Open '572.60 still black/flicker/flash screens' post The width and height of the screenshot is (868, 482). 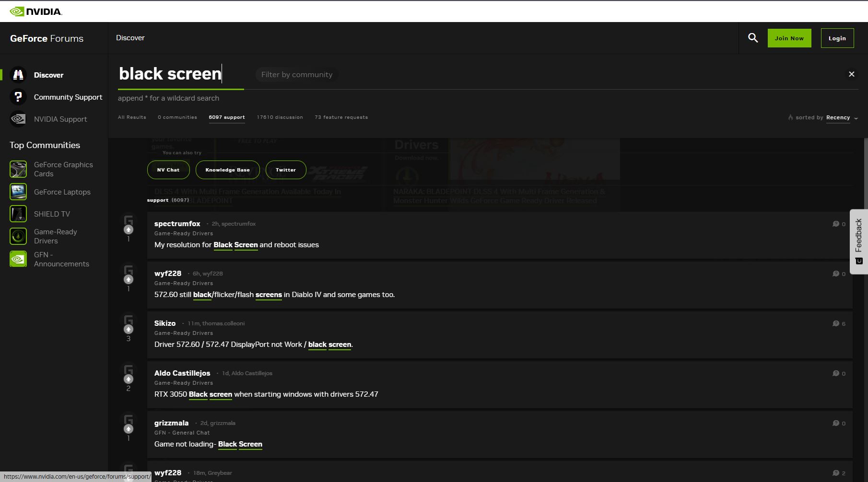tap(274, 295)
